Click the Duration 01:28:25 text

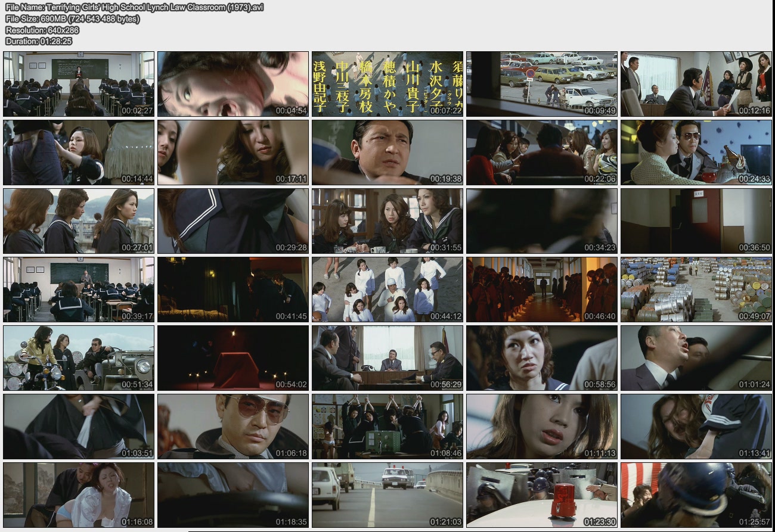pos(39,41)
